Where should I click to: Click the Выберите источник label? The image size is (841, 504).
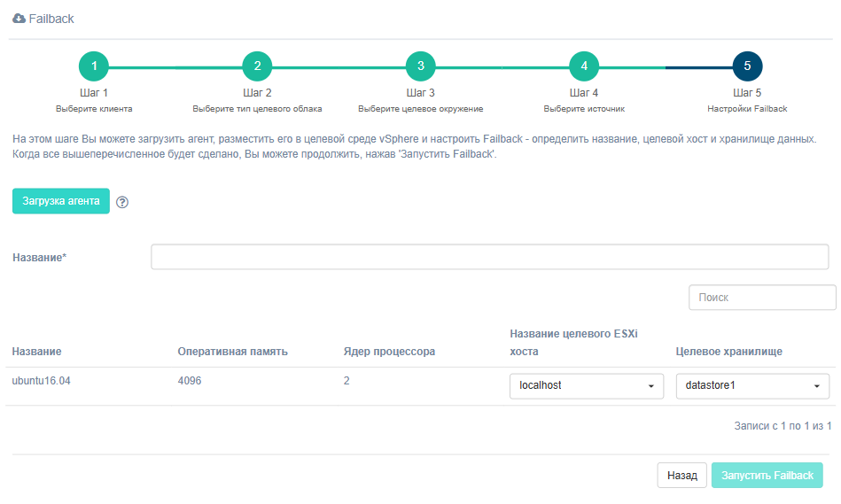point(584,109)
